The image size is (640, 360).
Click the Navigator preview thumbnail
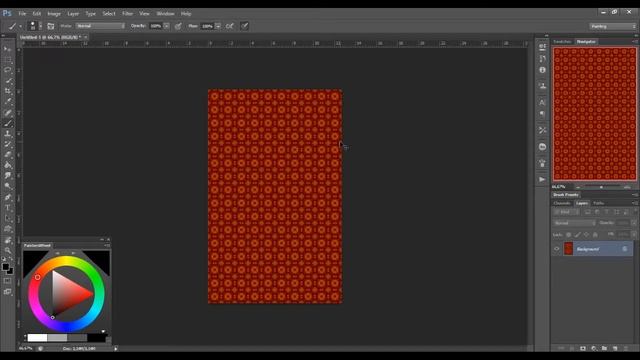[595, 114]
